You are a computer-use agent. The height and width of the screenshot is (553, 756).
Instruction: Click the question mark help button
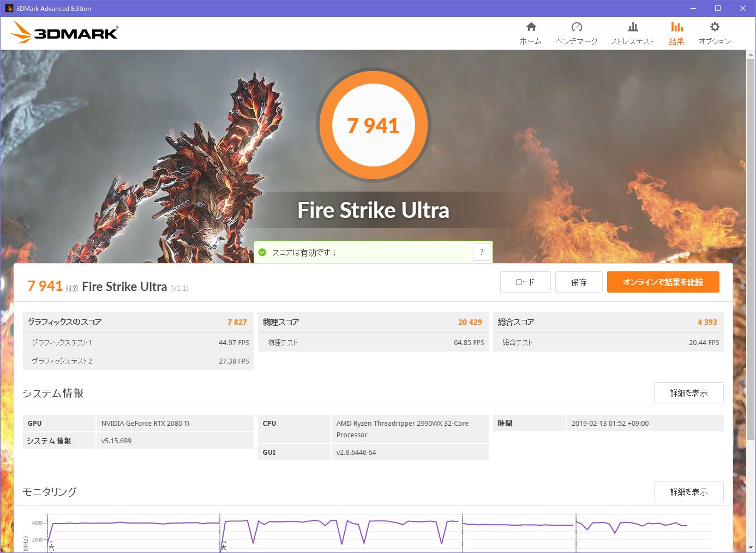(481, 252)
